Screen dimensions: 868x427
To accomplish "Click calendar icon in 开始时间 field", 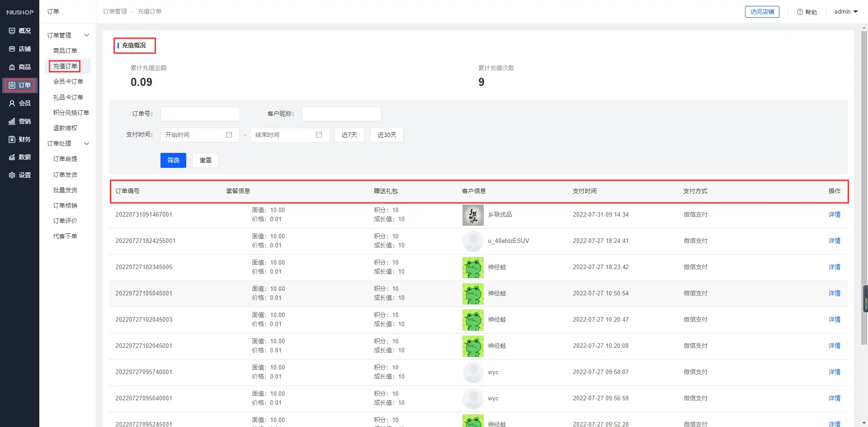I will tap(229, 135).
